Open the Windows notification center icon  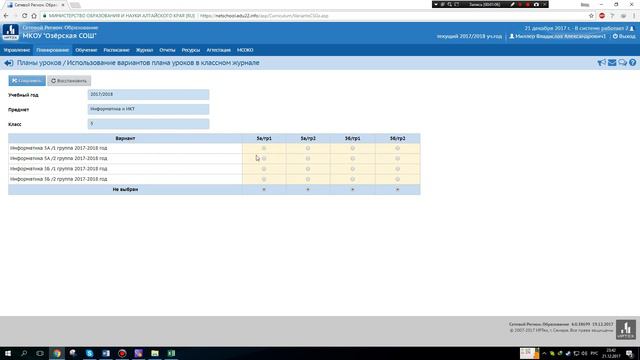click(x=629, y=353)
